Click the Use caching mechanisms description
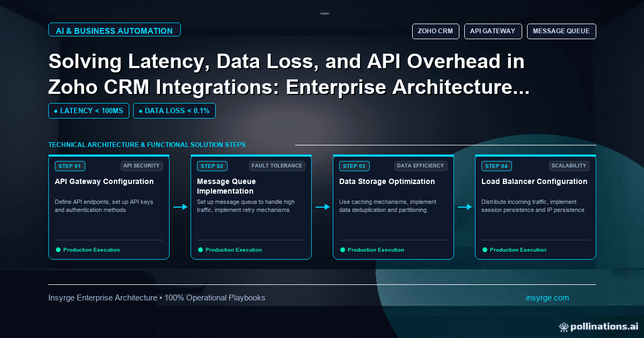This screenshot has height=338, width=644. [x=388, y=206]
